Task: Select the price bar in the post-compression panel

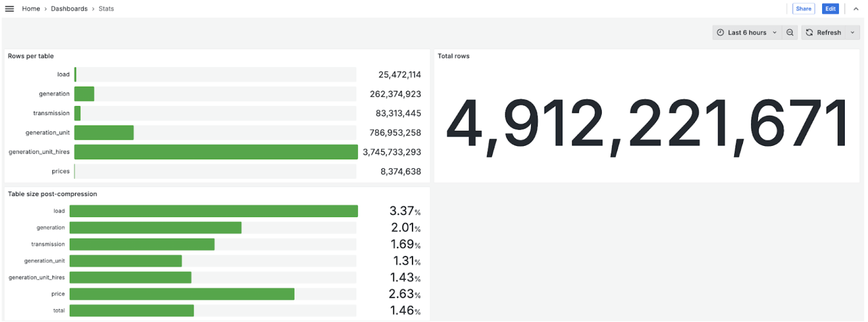Action: 182,294
